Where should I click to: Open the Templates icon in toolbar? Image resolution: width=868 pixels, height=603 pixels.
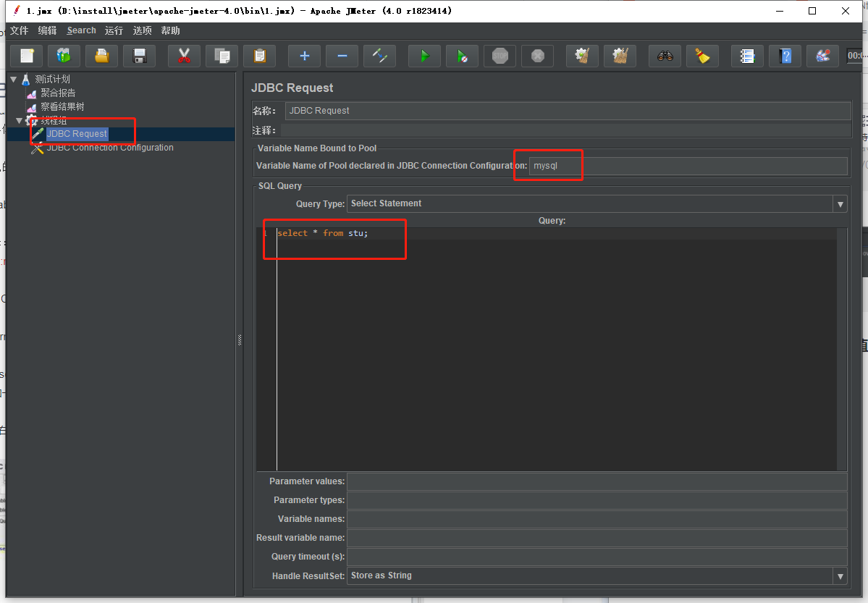point(64,56)
